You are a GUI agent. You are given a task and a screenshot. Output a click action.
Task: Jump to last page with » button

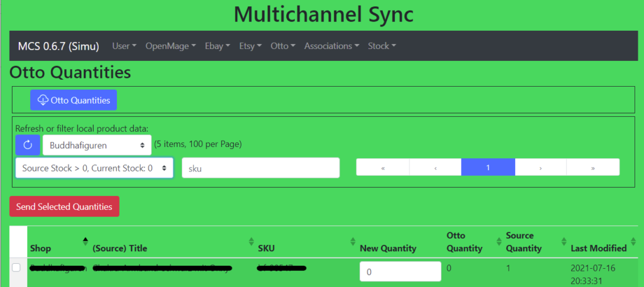click(x=592, y=168)
